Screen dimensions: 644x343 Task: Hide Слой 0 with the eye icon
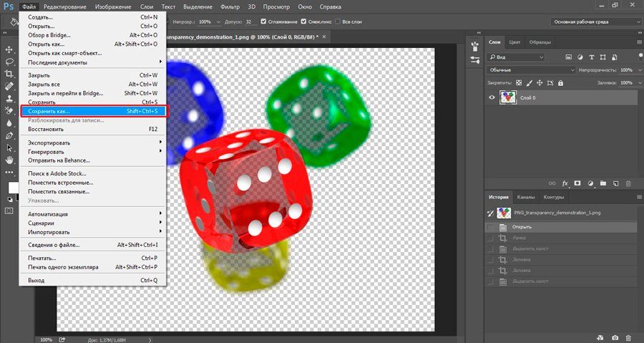click(492, 98)
